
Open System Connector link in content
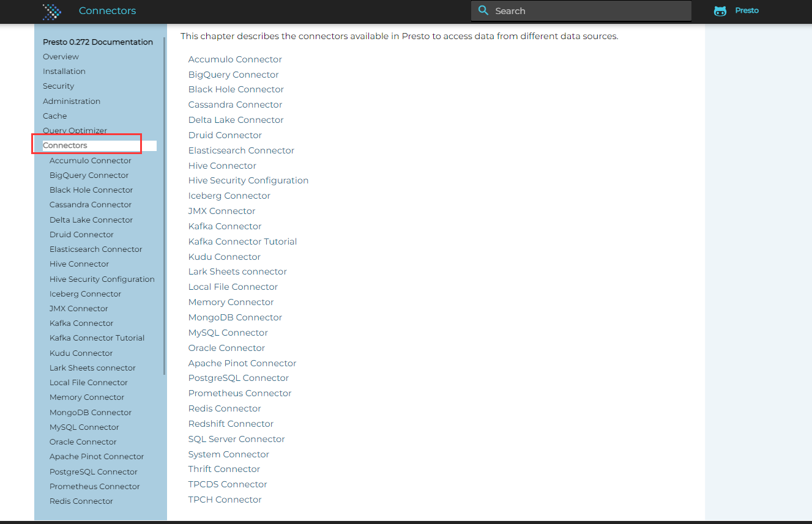click(x=229, y=454)
